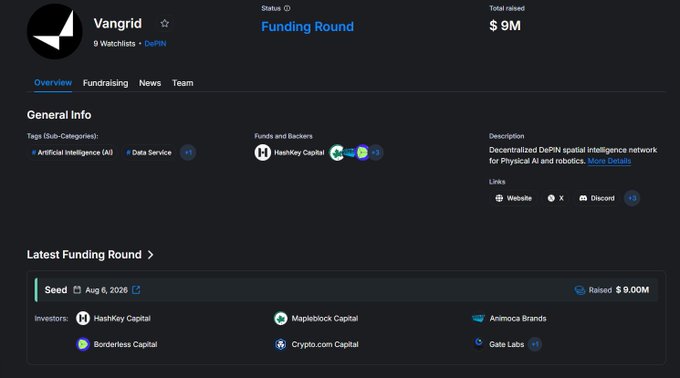Click HashKey Capital logo in Funds and Backers
Viewport: 680px width, 378px height.
262,153
